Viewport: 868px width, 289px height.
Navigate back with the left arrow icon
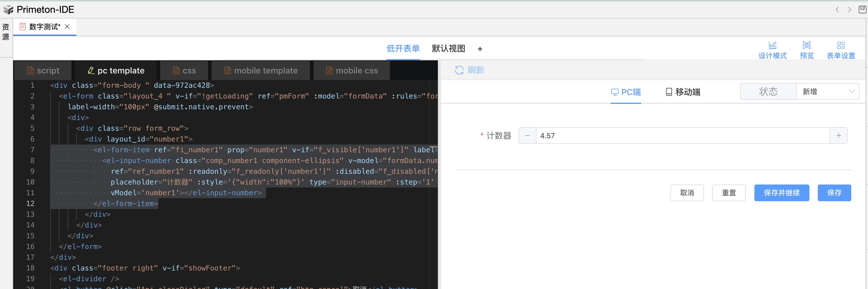[x=837, y=10]
